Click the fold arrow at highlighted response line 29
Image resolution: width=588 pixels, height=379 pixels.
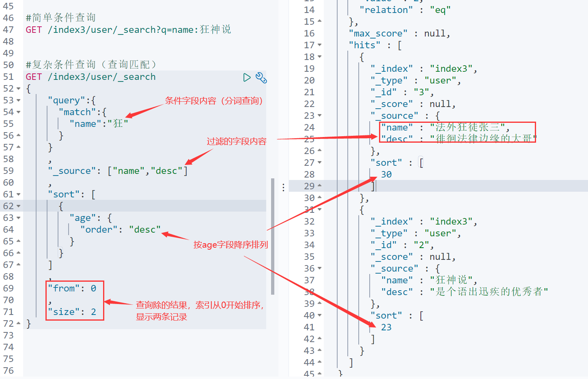[x=320, y=186]
